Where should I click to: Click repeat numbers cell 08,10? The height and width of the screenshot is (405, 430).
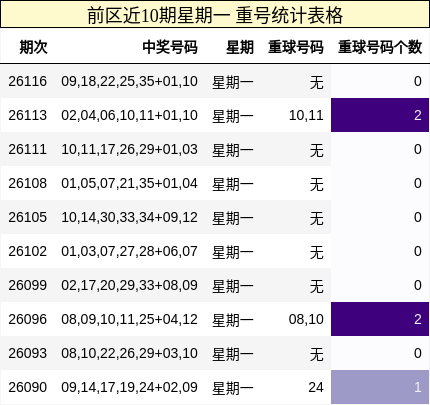click(306, 320)
